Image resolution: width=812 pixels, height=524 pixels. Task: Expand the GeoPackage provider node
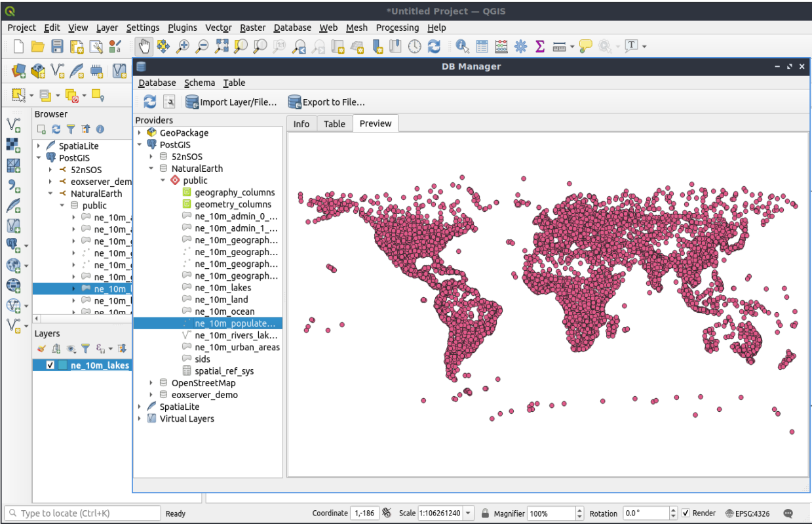[x=140, y=133]
